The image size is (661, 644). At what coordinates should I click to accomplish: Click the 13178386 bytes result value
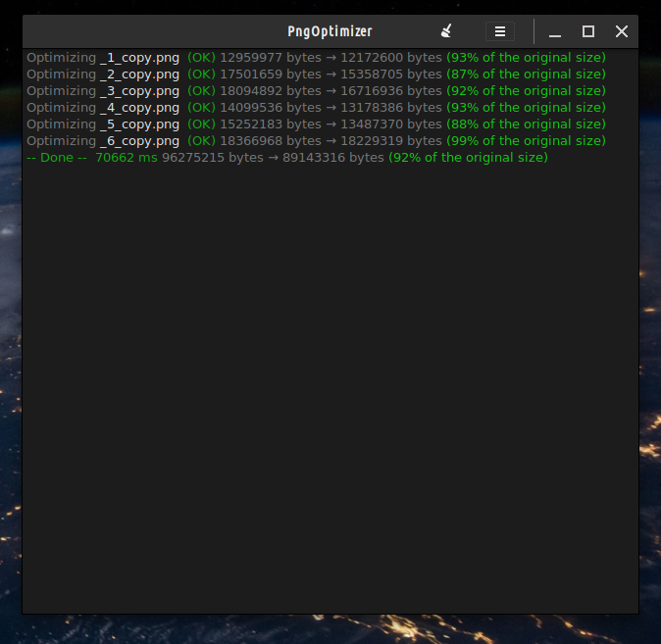pyautogui.click(x=391, y=108)
